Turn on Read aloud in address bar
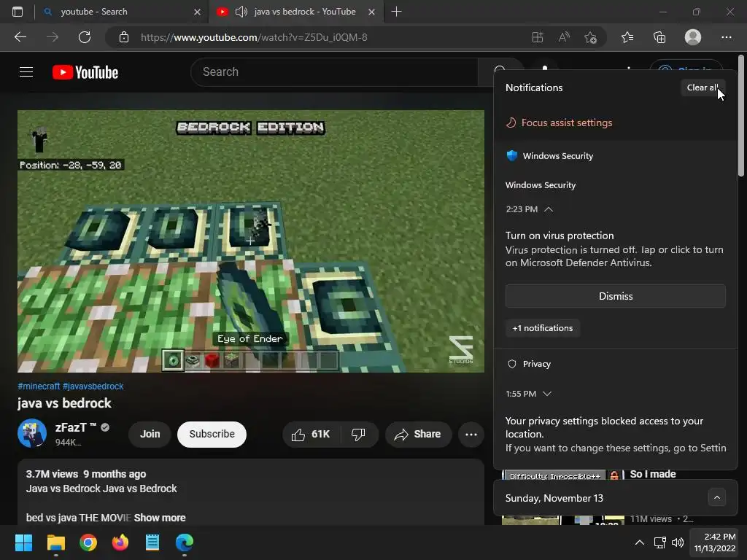747x560 pixels. pyautogui.click(x=564, y=37)
